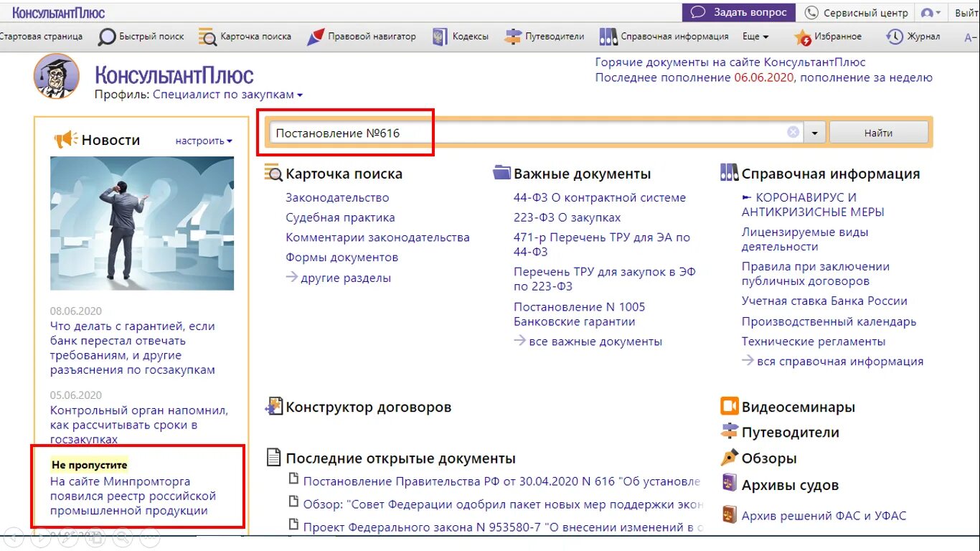This screenshot has height=551, width=980.
Task: Open Быстрый поиск magnifier icon
Action: tap(107, 37)
